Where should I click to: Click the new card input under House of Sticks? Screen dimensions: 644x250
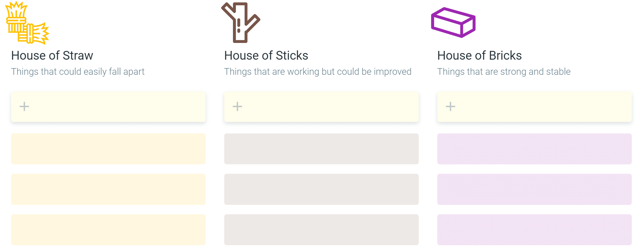(x=321, y=107)
